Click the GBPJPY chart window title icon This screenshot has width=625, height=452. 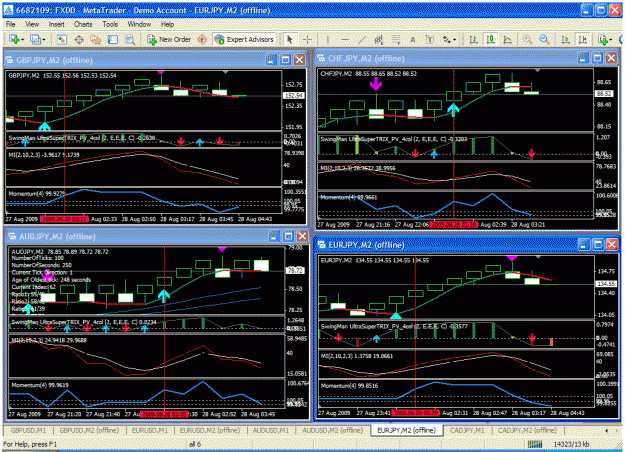(10, 60)
